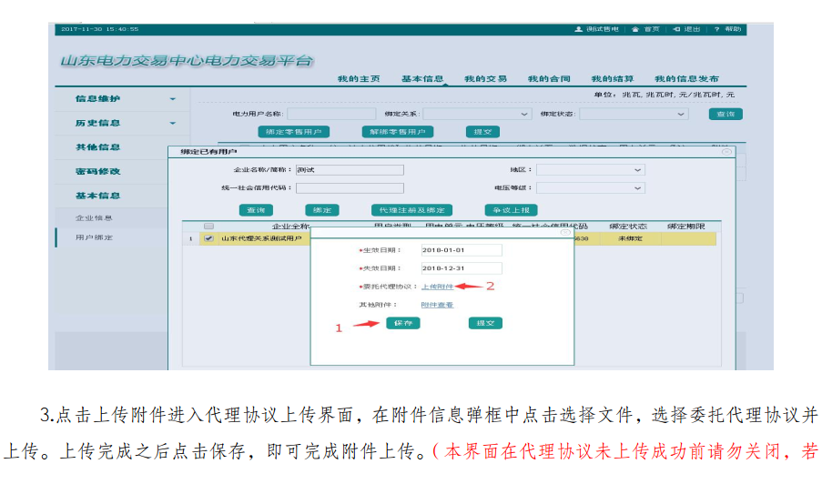Expand the 历史信息 sidebar section
822x504 pixels.
click(173, 123)
